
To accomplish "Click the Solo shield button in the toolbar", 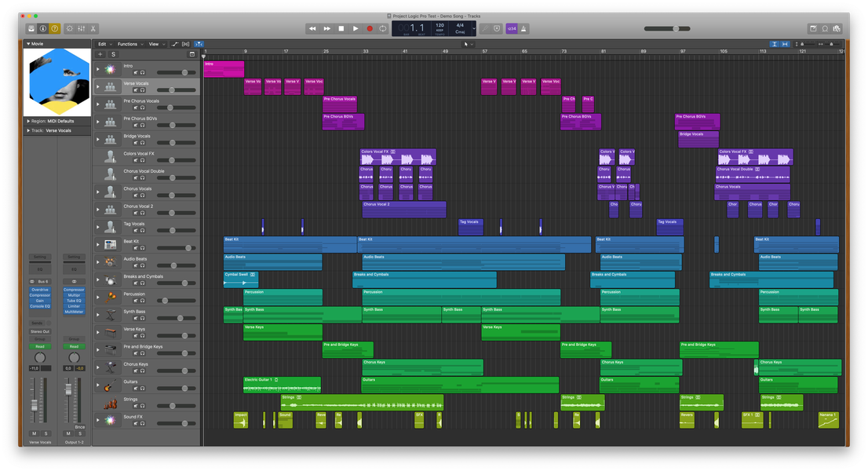I will pos(497,28).
